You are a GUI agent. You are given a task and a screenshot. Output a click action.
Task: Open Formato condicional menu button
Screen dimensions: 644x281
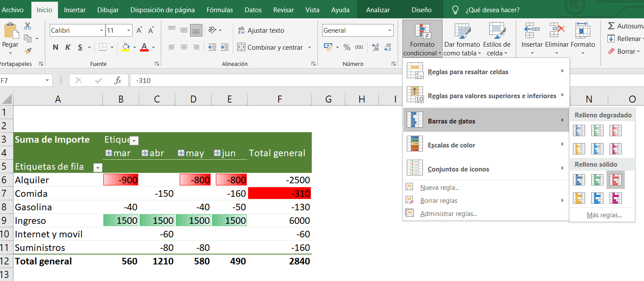pos(422,39)
